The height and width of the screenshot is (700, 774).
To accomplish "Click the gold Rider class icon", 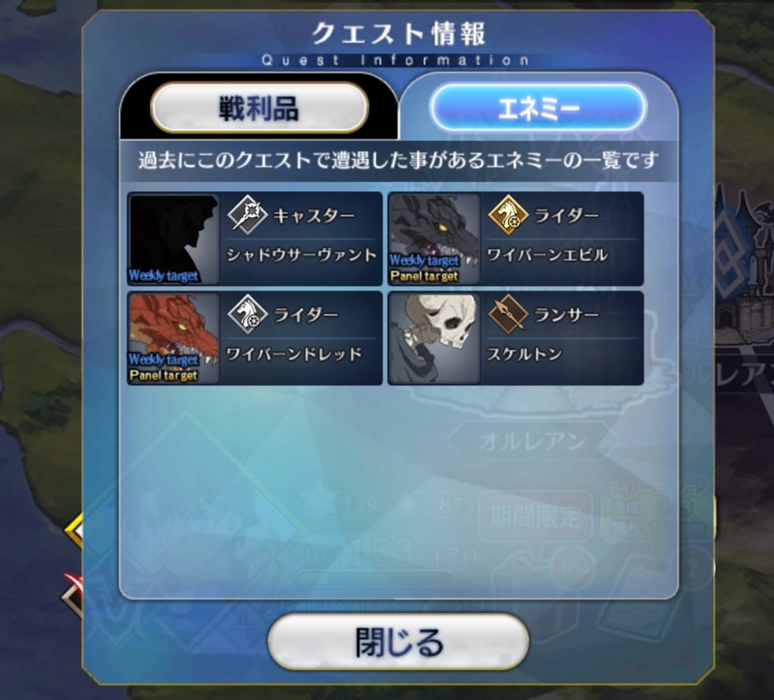I will pyautogui.click(x=508, y=215).
